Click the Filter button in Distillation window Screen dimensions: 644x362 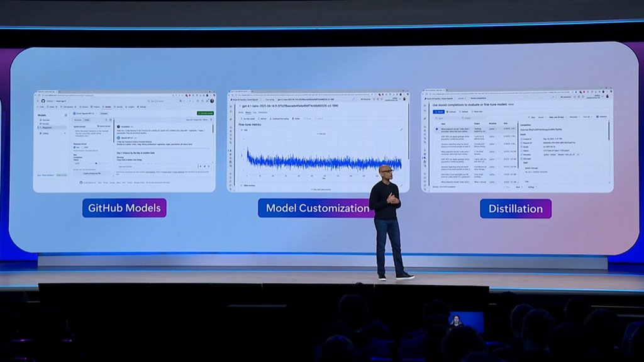[x=532, y=117]
